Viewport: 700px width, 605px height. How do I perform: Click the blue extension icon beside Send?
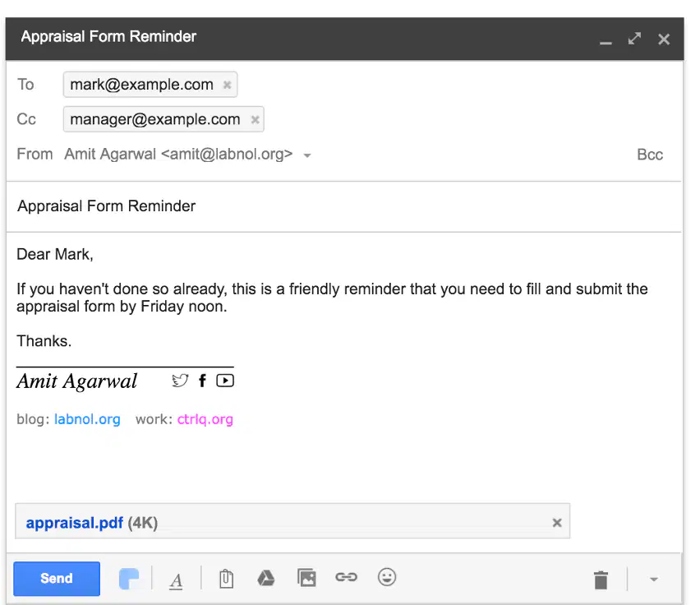coord(129,579)
